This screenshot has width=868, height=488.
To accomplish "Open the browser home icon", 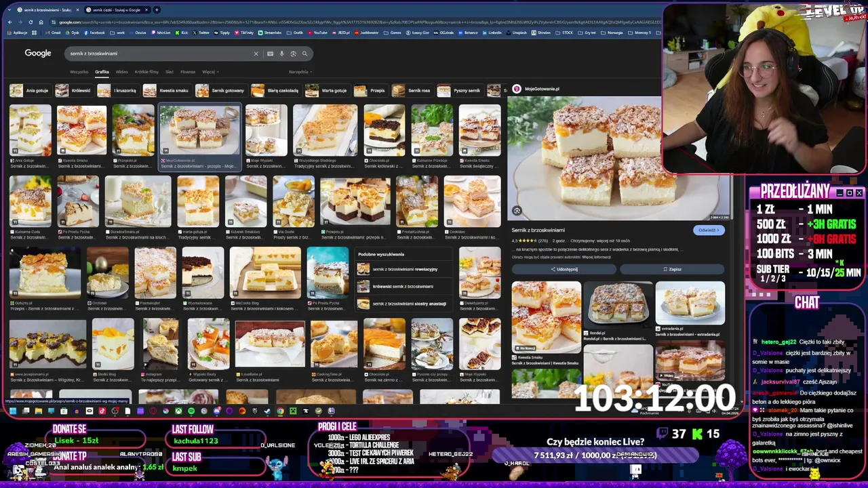I will (x=41, y=22).
